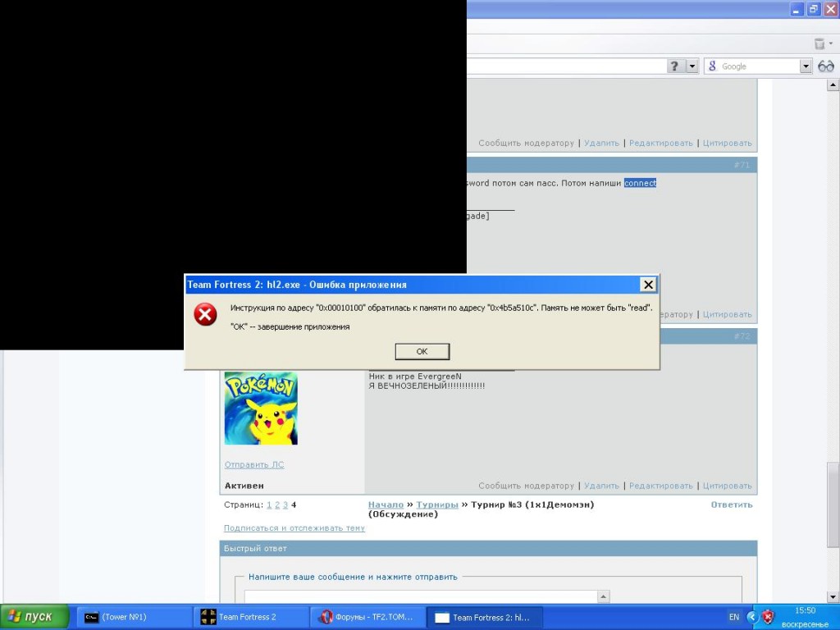
Task: Switch to Team Fortress 2: hl... error taskbar button
Action: [x=485, y=617]
